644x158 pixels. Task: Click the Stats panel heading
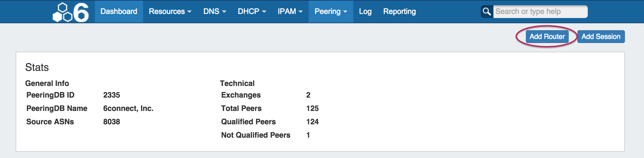(x=37, y=67)
